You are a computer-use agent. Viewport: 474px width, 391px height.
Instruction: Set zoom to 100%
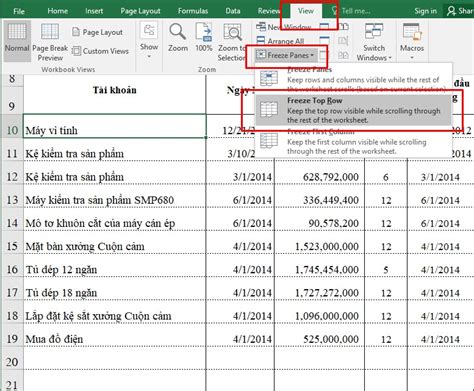coord(204,37)
